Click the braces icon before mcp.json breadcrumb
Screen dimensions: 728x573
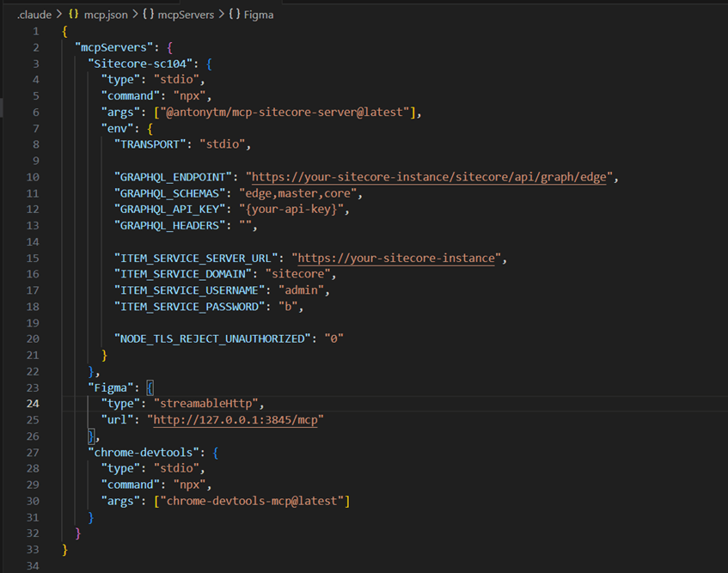point(74,15)
